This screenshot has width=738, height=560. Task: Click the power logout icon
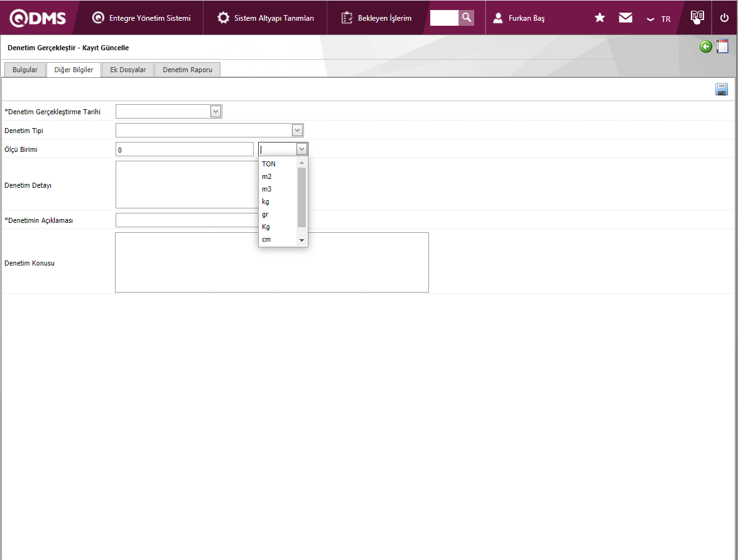pyautogui.click(x=724, y=18)
